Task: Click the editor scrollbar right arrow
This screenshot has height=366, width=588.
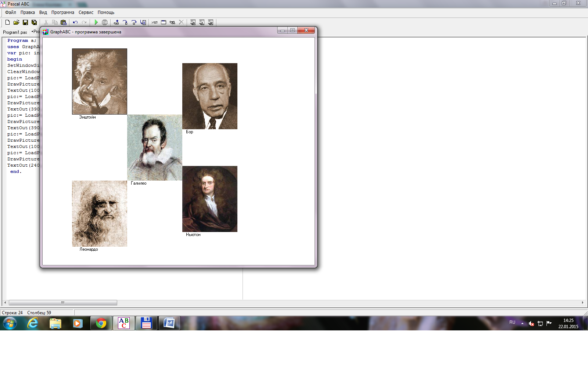Action: [x=582, y=303]
